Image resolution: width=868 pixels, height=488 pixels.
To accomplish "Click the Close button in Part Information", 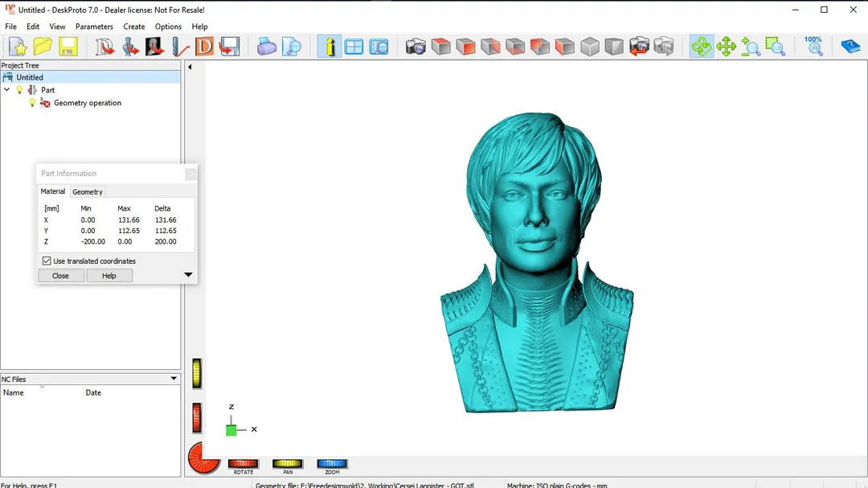I will click(60, 275).
